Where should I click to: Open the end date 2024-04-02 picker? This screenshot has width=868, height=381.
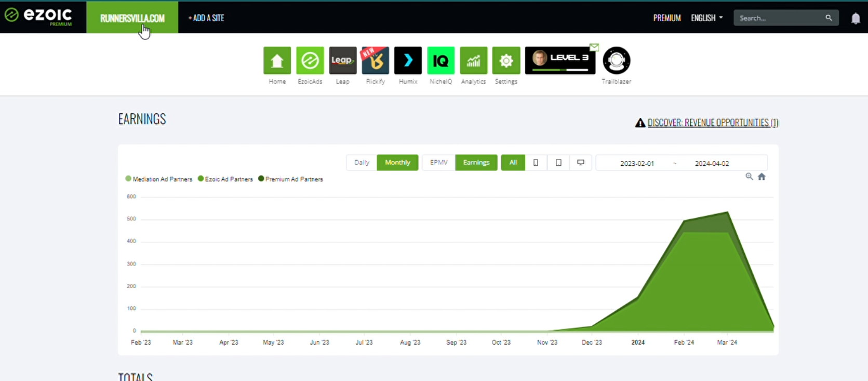pyautogui.click(x=712, y=163)
